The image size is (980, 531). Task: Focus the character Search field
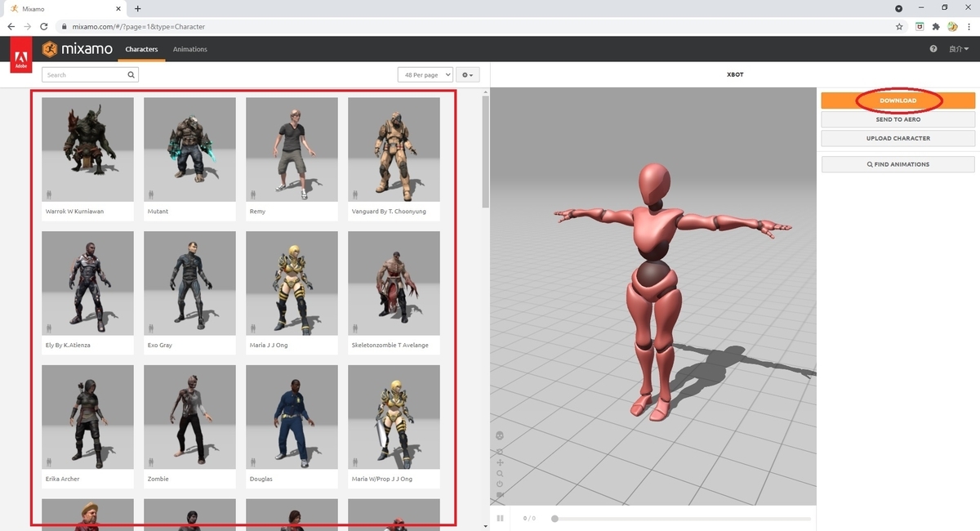click(x=90, y=74)
